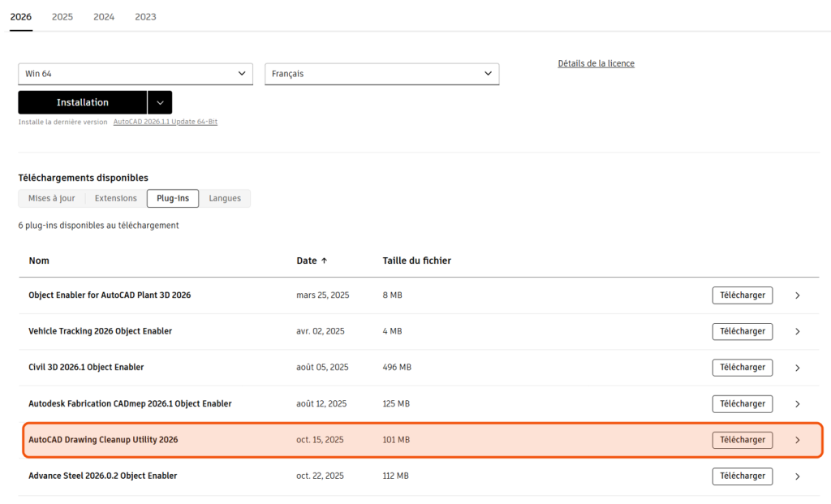Click Vehicle Tracking 2026 Object Enabler name

tap(100, 331)
